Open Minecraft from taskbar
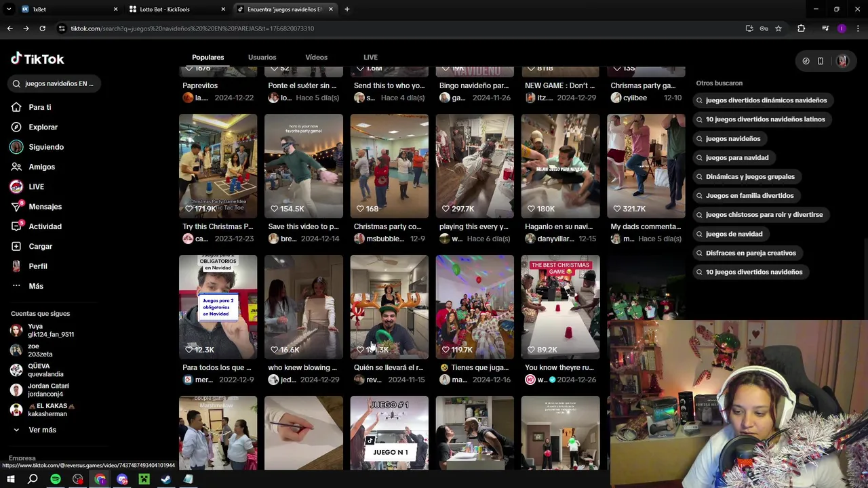The height and width of the screenshot is (488, 868). pyautogui.click(x=144, y=479)
